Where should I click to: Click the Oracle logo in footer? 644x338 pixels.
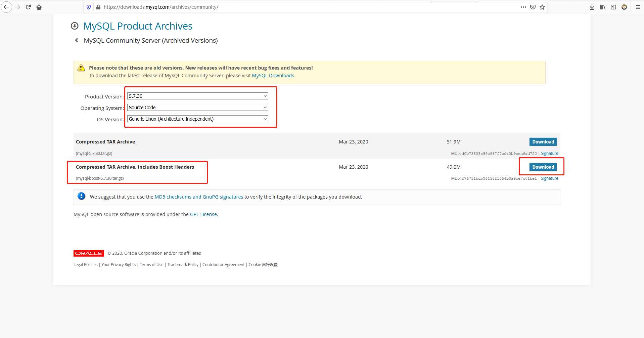click(x=89, y=253)
